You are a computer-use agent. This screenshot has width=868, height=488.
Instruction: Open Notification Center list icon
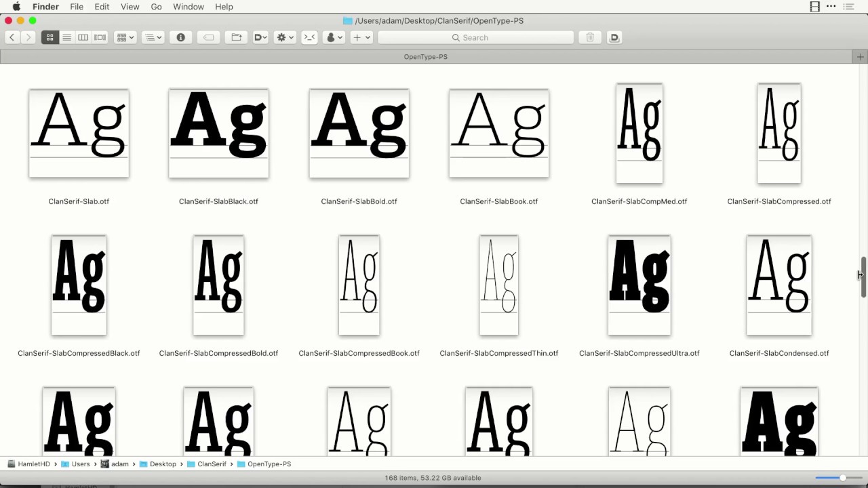(x=848, y=7)
